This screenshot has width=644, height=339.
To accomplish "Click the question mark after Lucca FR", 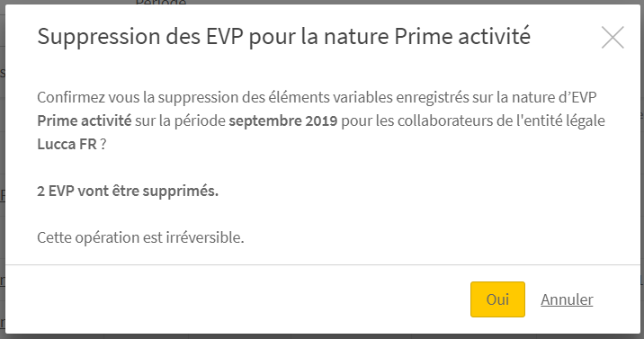I will pos(103,144).
